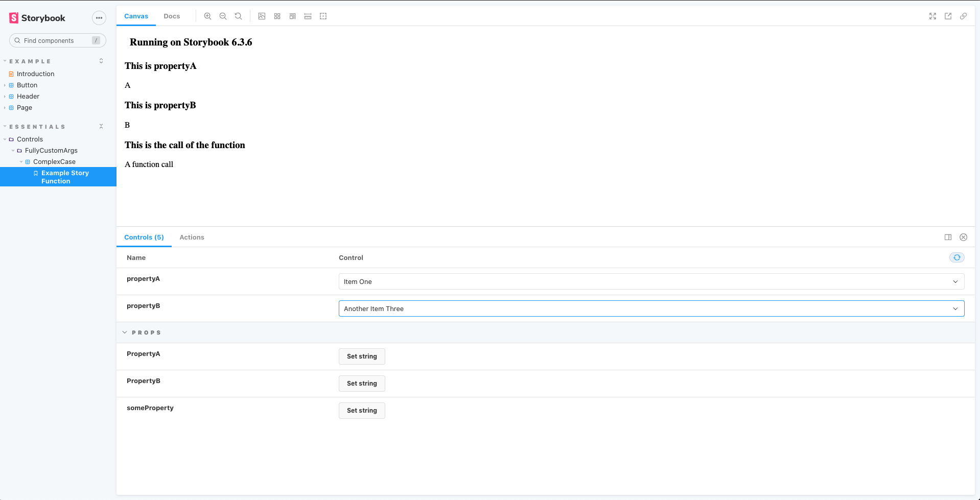Apply a grid overlay to the preview
The height and width of the screenshot is (500, 980).
[x=277, y=16]
